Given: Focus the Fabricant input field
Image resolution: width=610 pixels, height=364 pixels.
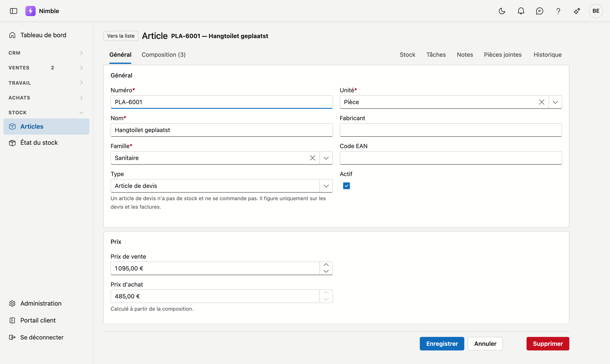Looking at the screenshot, I should [x=451, y=130].
